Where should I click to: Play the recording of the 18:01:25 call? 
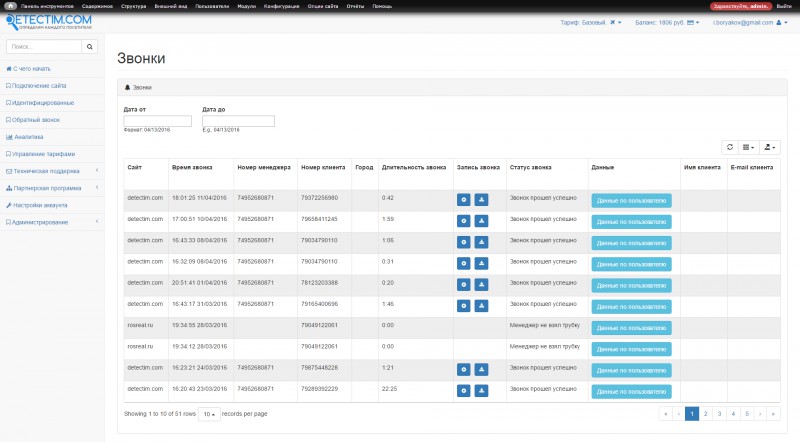pos(463,199)
